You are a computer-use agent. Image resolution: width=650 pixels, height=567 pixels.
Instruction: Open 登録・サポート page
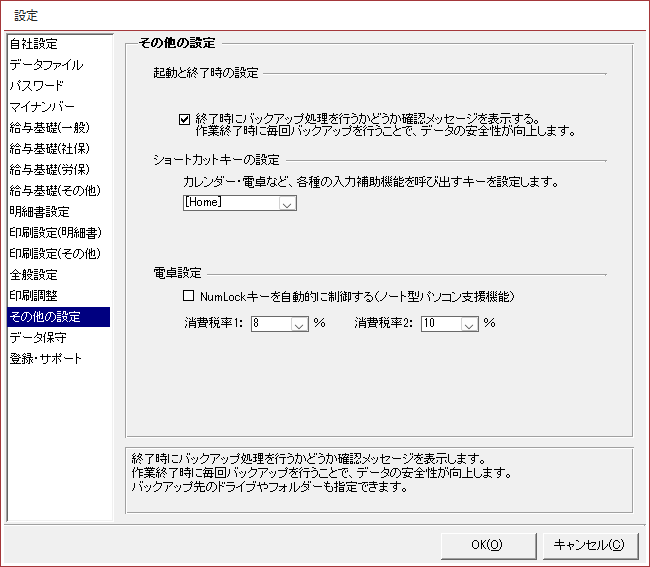click(46, 359)
